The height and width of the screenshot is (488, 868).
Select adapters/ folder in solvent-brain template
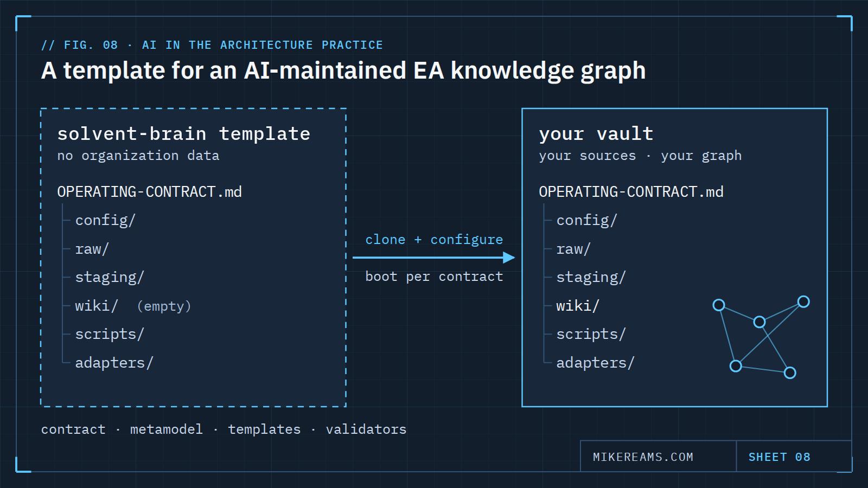(114, 363)
